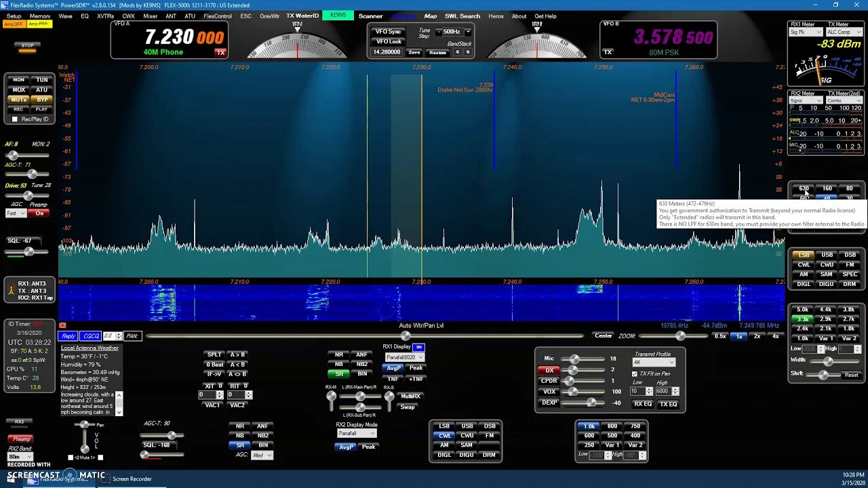Click the antenna tower icon

point(10,291)
